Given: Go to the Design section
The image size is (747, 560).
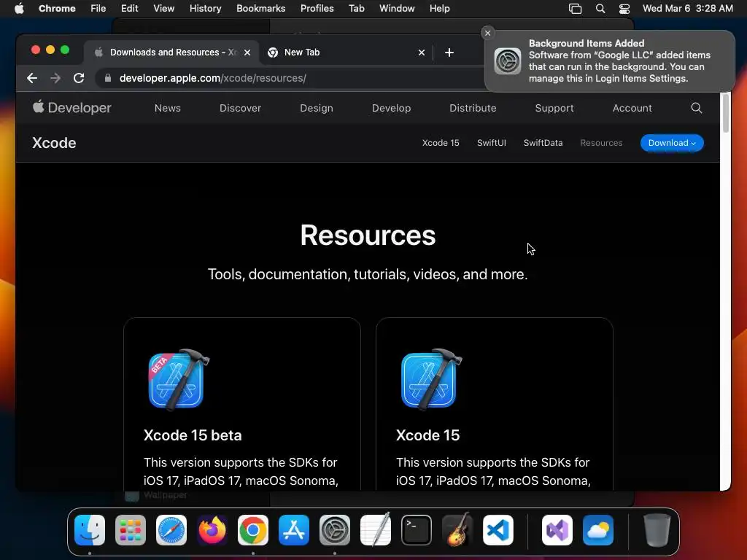Looking at the screenshot, I should pos(317,108).
